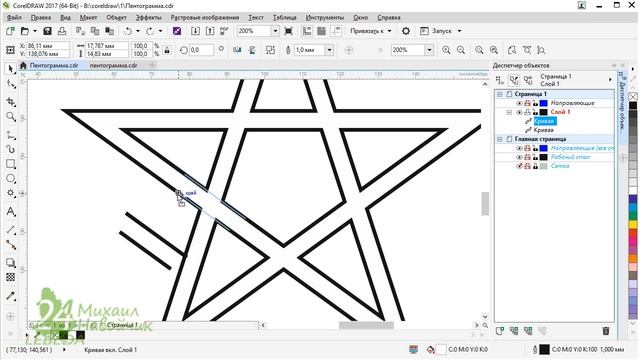Pick the Polygon tool

[11, 193]
